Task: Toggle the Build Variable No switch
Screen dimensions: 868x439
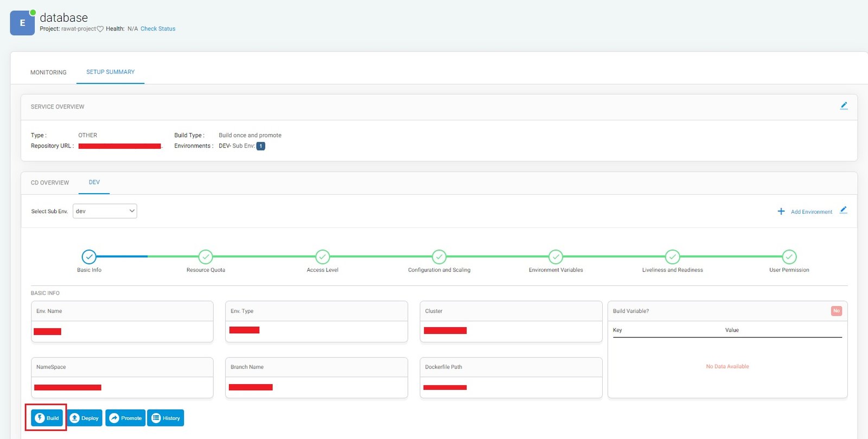Action: (x=836, y=311)
